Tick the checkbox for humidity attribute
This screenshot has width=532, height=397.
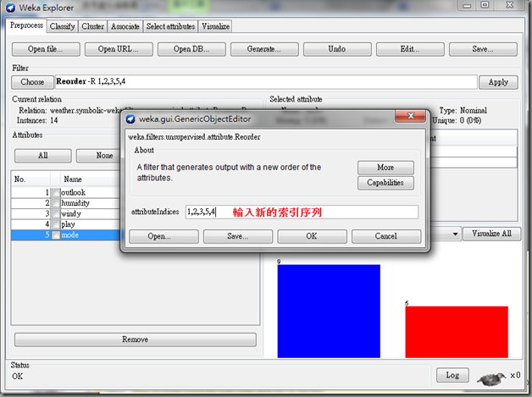tap(56, 203)
